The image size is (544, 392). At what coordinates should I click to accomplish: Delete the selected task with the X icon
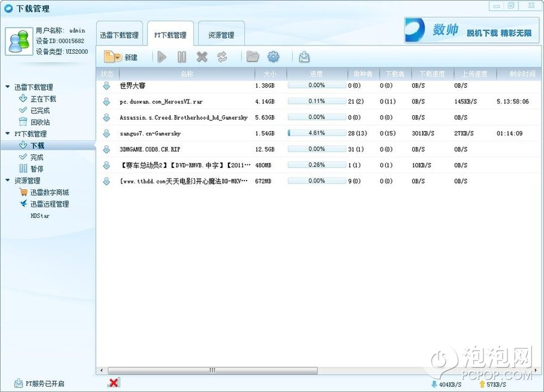pos(202,57)
